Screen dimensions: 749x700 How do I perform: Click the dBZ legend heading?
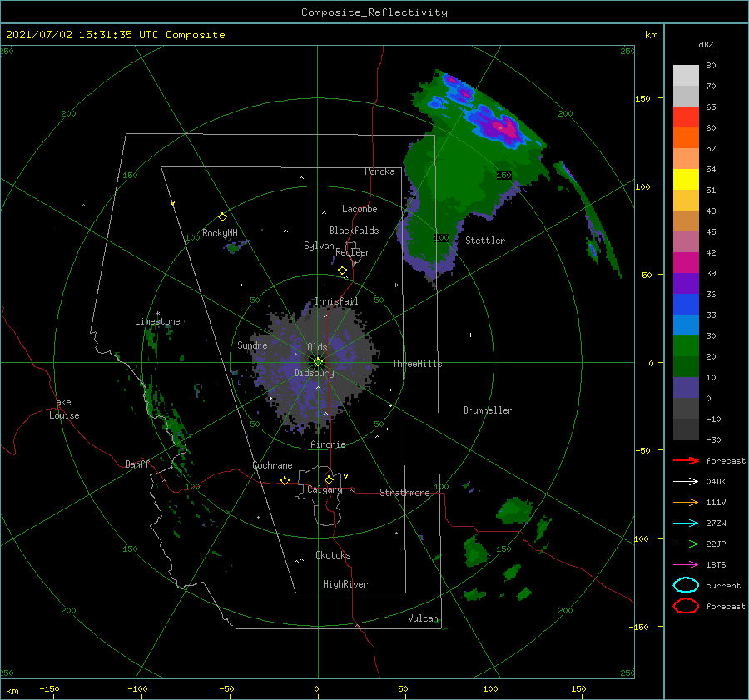706,44
